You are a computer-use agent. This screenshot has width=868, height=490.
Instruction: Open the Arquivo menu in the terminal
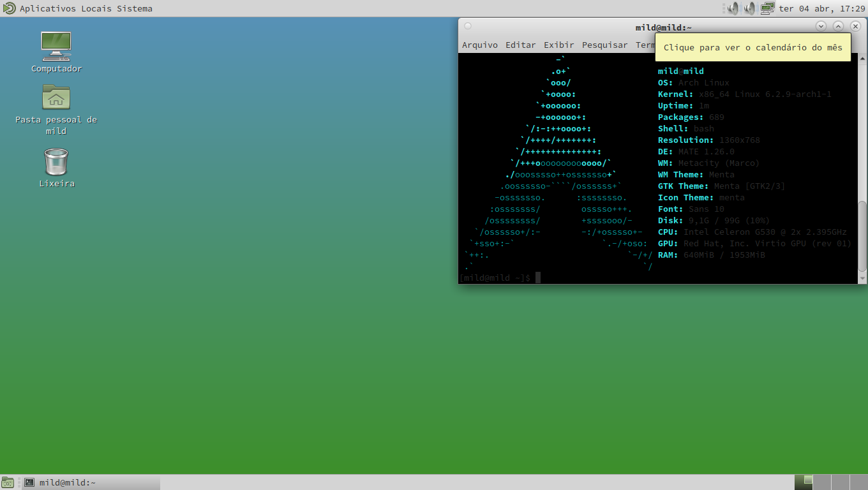pos(480,45)
